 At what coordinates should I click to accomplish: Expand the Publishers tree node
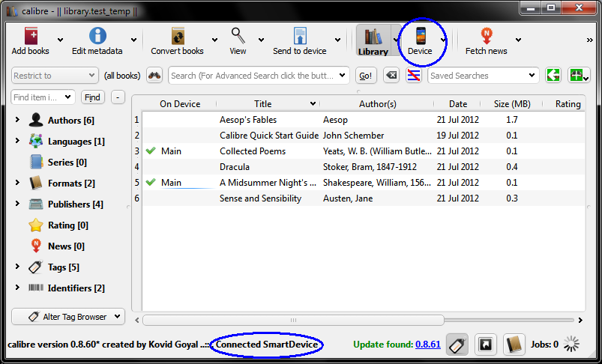tap(17, 204)
